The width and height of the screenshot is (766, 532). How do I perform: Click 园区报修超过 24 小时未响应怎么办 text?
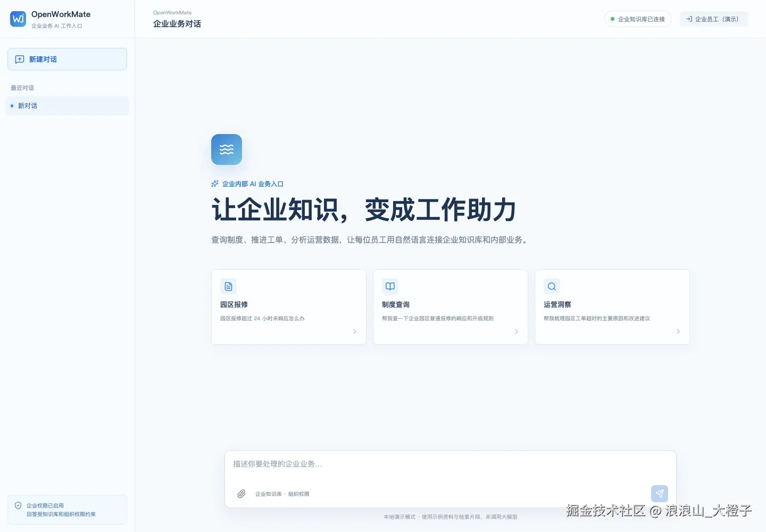click(262, 319)
